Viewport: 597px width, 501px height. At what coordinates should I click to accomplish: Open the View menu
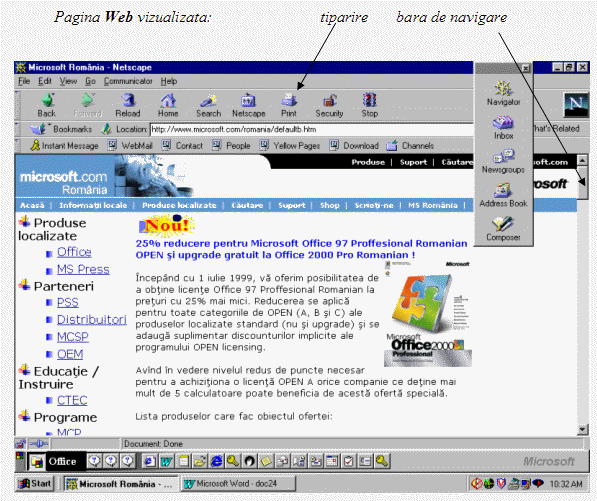[x=68, y=81]
